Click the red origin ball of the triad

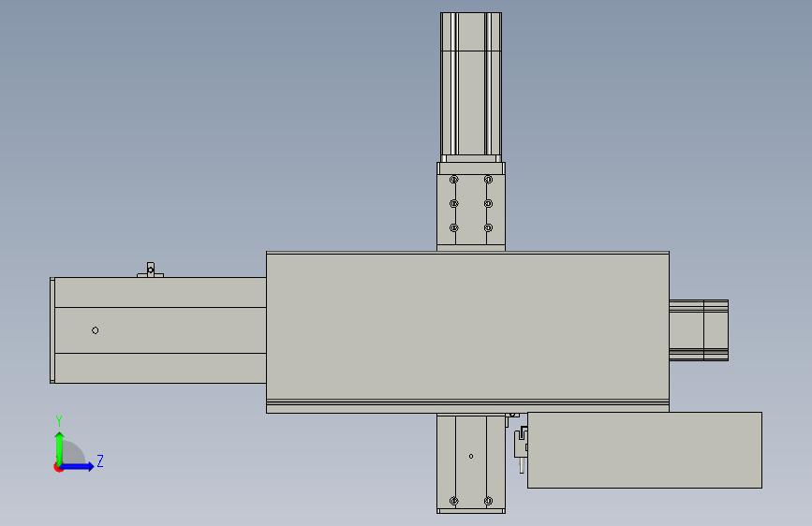(58, 467)
